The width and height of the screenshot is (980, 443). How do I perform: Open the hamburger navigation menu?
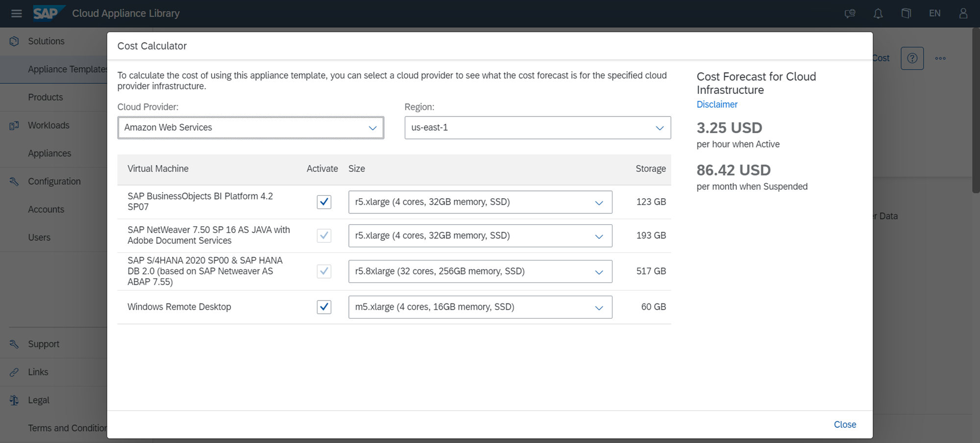pos(16,13)
